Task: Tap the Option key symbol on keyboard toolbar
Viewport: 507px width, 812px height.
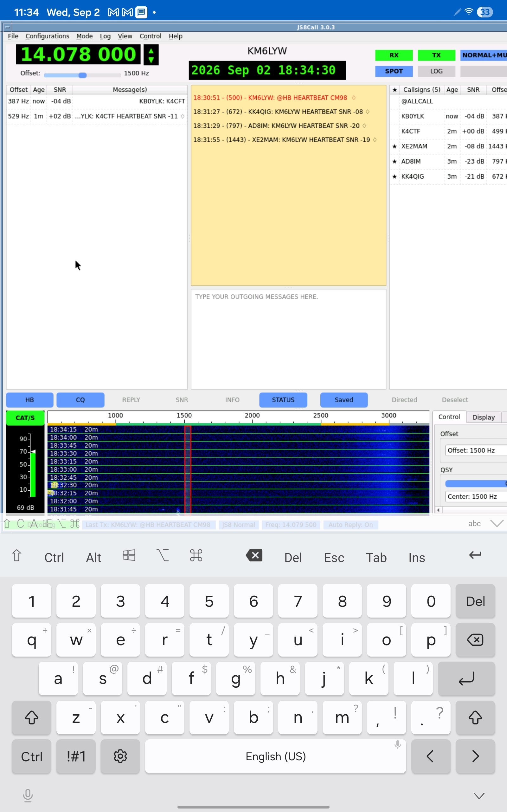Action: coord(163,555)
